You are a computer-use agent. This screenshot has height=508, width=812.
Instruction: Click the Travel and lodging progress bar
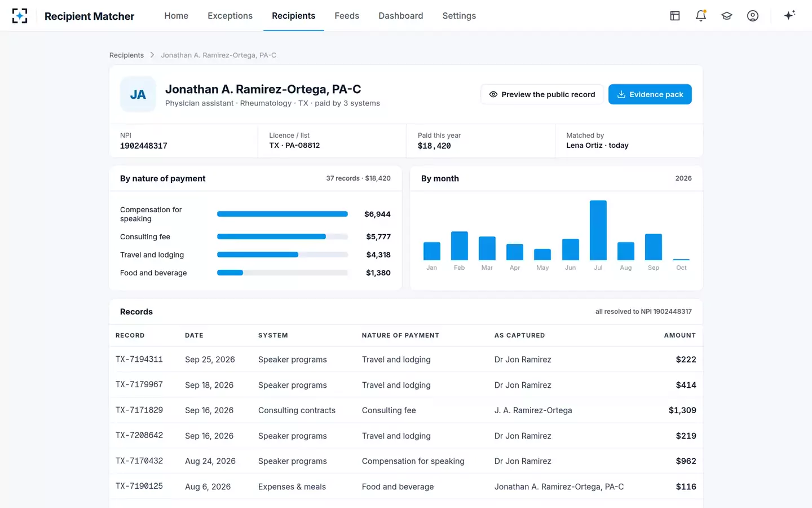click(283, 255)
